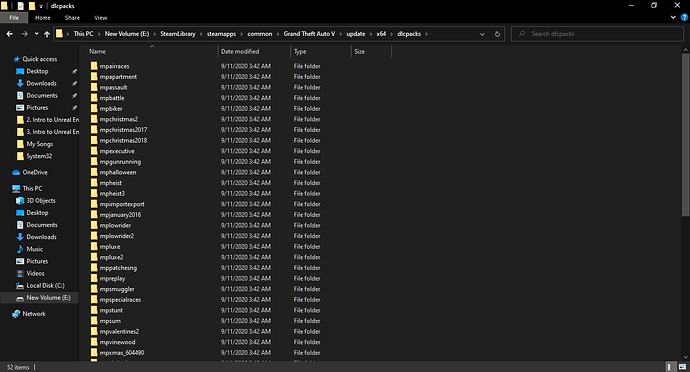Select the mpapartment folder icon
This screenshot has height=372, width=690.
pos(94,77)
